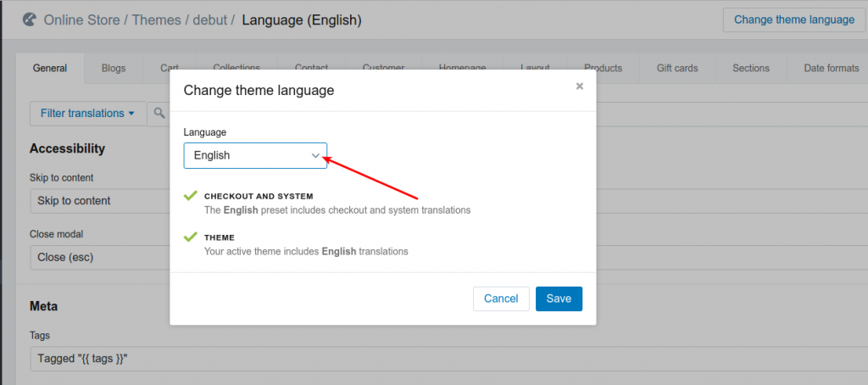Screen dimensions: 868x385
Task: Switch to the Collections tab
Action: pyautogui.click(x=236, y=68)
